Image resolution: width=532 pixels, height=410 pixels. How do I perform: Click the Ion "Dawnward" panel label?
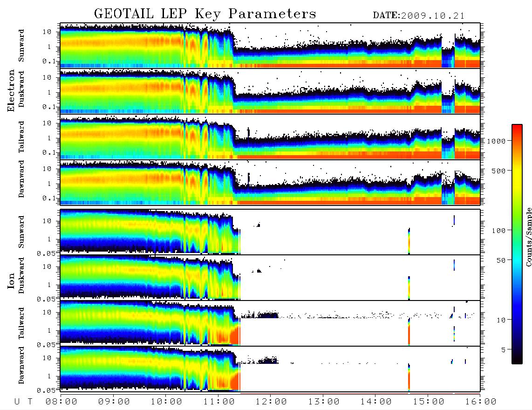(x=21, y=365)
